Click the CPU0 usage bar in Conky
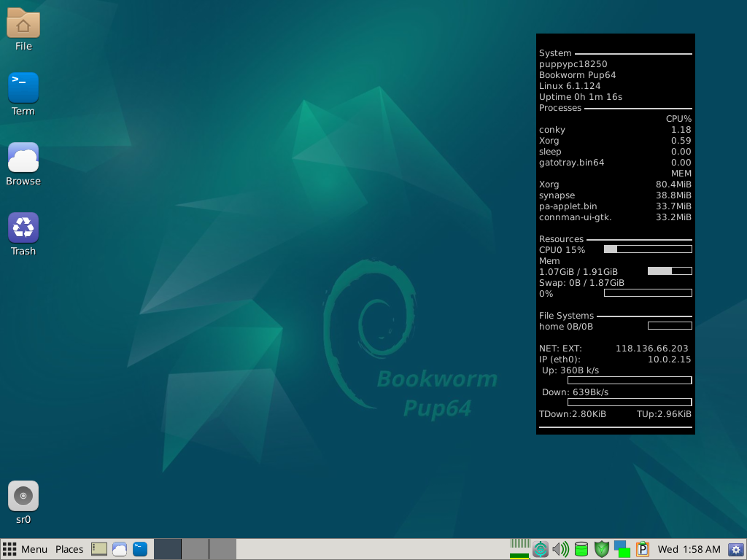This screenshot has height=560, width=747. click(x=648, y=249)
